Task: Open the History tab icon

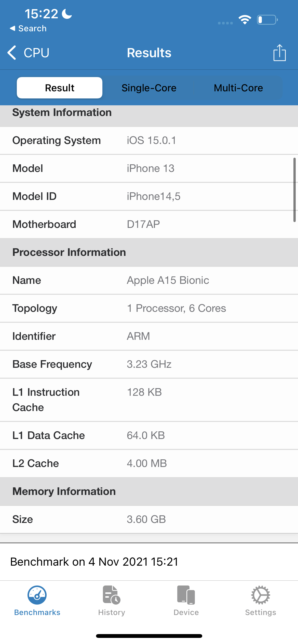Action: [112, 595]
